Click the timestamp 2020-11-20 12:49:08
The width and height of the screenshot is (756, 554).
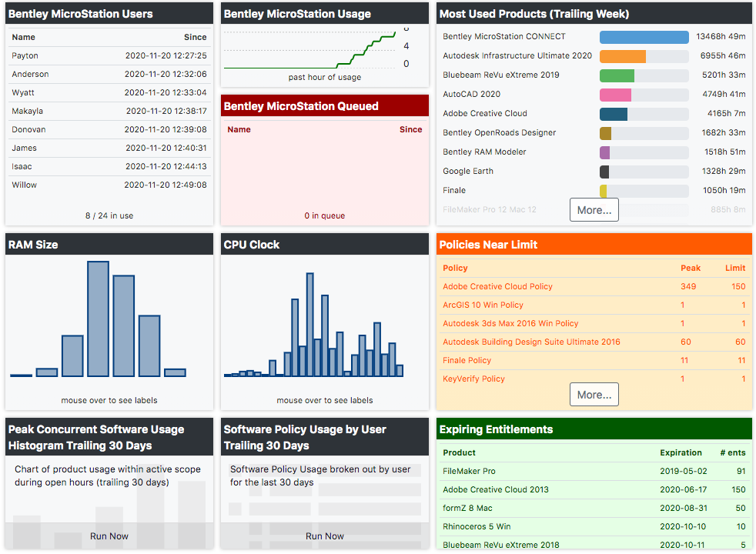coord(166,185)
